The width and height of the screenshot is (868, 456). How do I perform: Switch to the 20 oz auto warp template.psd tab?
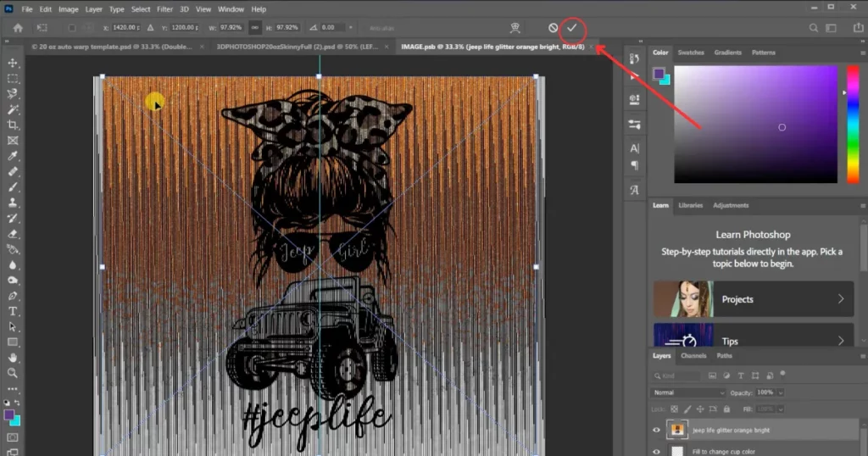(x=111, y=47)
